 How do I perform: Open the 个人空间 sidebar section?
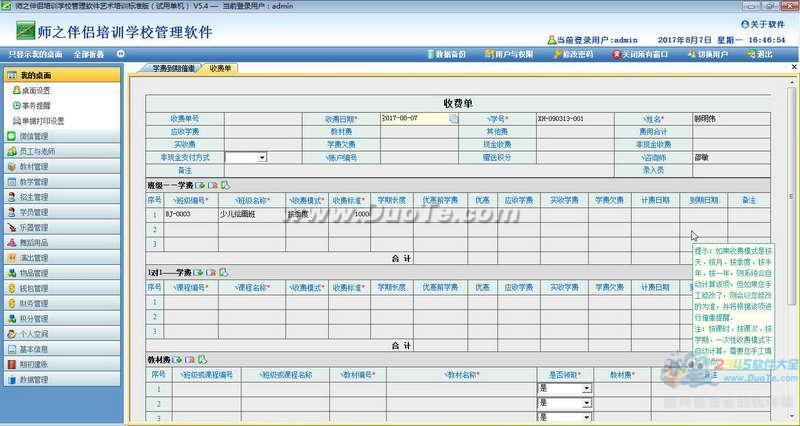point(62,334)
